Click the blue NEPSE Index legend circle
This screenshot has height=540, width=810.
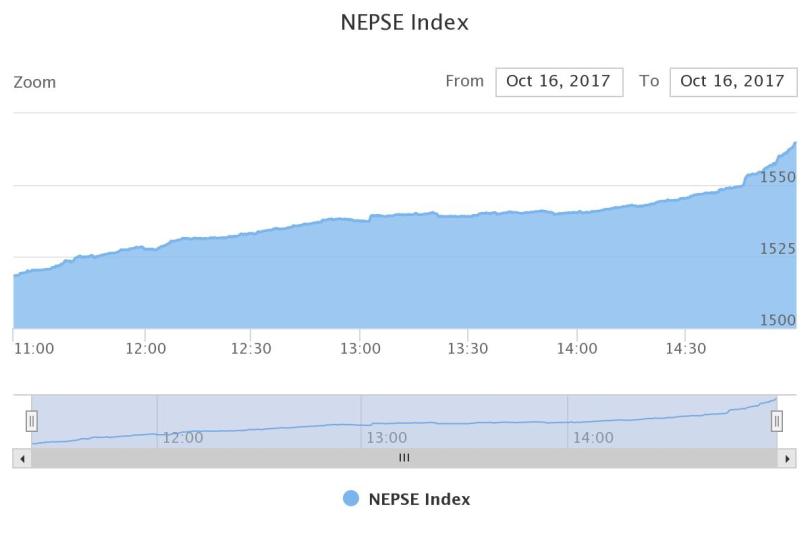click(x=351, y=499)
